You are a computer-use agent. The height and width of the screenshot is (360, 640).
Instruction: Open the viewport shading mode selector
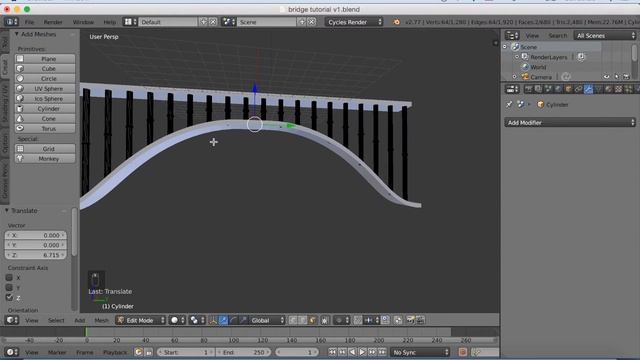(177, 320)
